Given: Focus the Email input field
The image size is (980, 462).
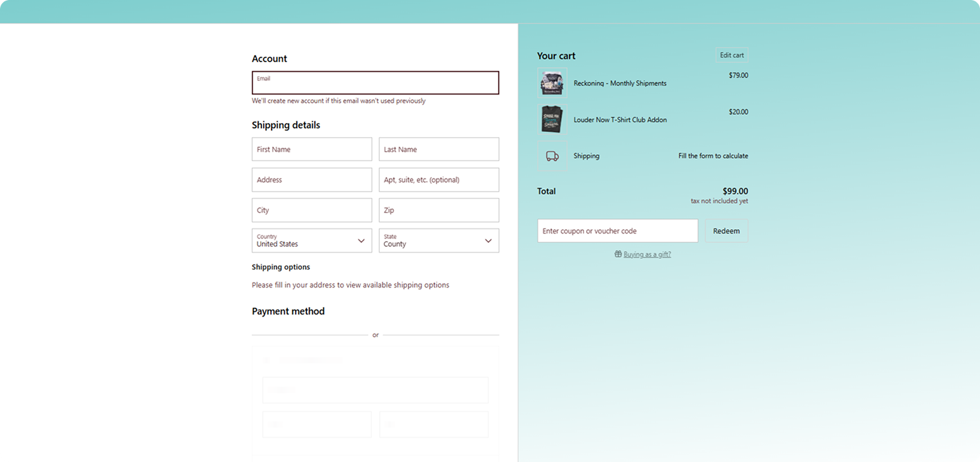Looking at the screenshot, I should 376,82.
